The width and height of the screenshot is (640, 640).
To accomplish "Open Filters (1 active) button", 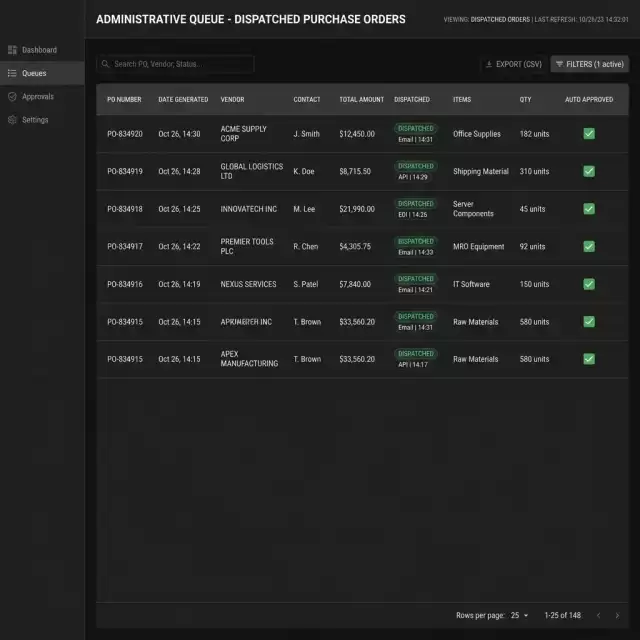I will (589, 64).
